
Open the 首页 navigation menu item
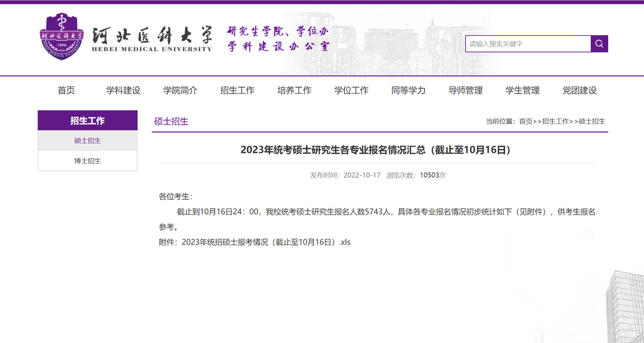coord(66,90)
